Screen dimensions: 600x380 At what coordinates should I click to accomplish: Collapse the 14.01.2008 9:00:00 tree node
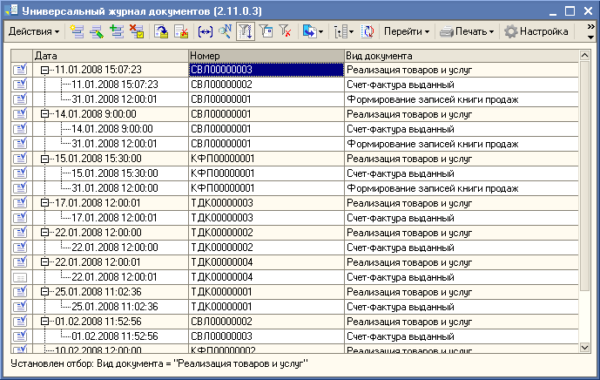pyautogui.click(x=45, y=114)
